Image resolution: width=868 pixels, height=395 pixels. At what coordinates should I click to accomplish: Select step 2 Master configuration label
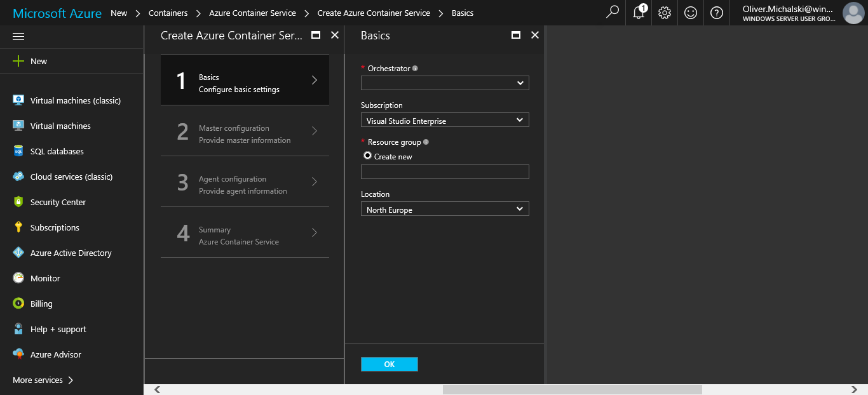point(234,128)
